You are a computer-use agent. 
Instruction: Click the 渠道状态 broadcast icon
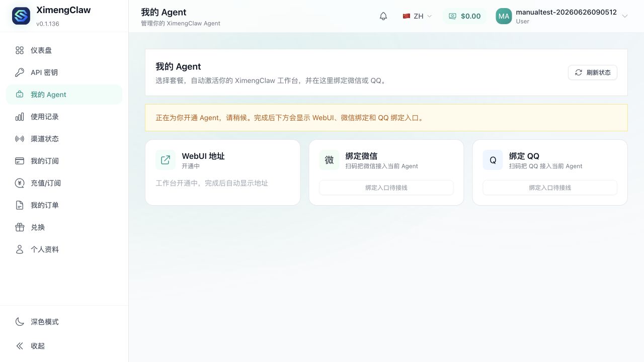click(20, 139)
